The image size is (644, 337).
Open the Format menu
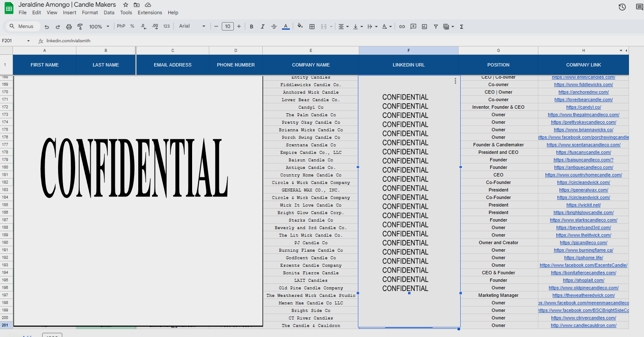pos(90,13)
